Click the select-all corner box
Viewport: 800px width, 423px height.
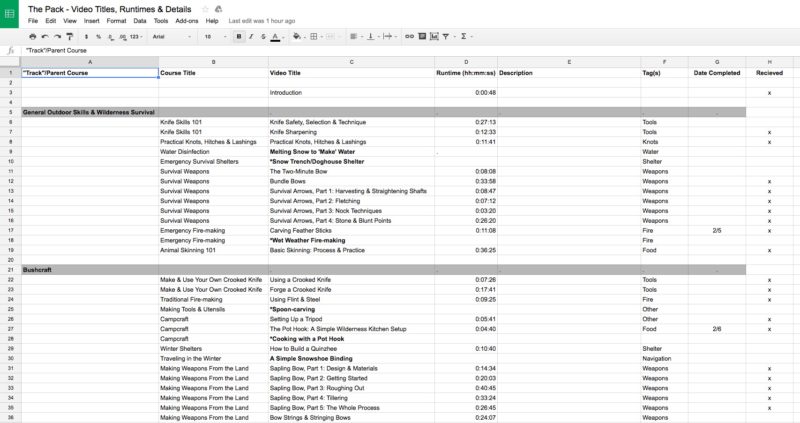[x=10, y=62]
